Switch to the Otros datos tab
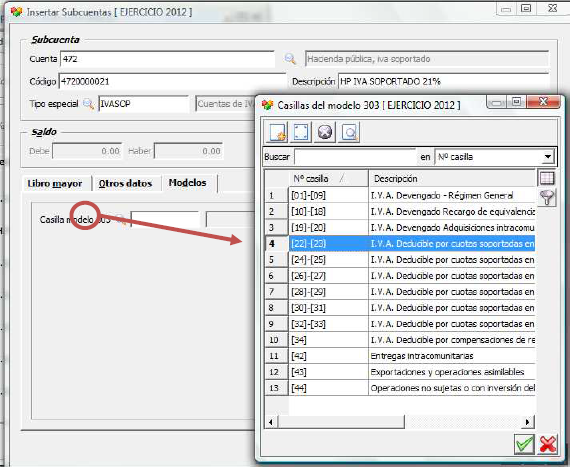This screenshot has width=572, height=467. click(125, 183)
